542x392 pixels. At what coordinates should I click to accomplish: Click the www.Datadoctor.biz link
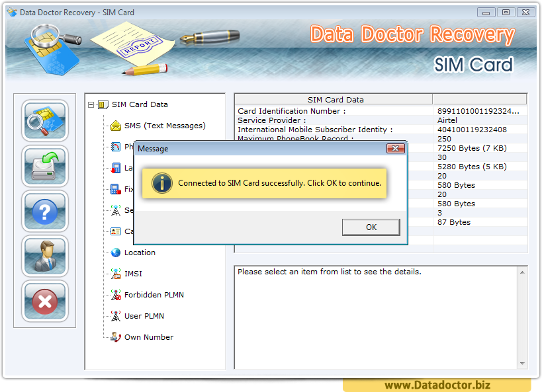(x=437, y=385)
